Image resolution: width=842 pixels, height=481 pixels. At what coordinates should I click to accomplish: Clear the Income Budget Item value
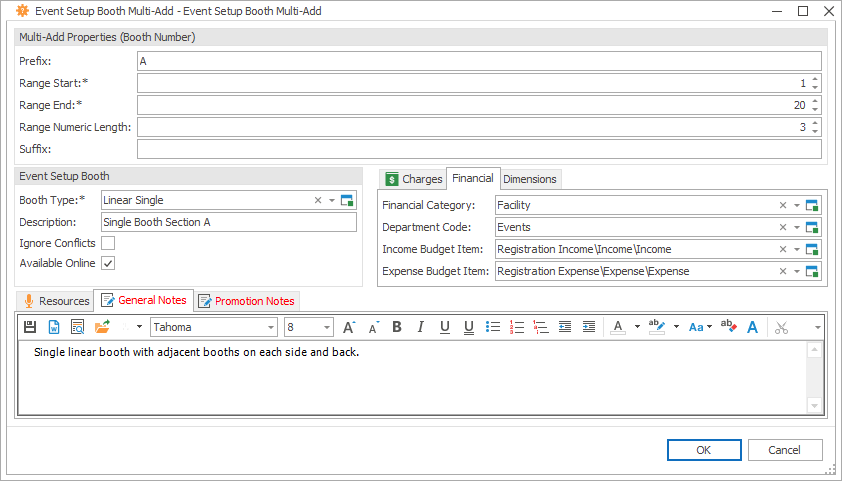pos(783,249)
